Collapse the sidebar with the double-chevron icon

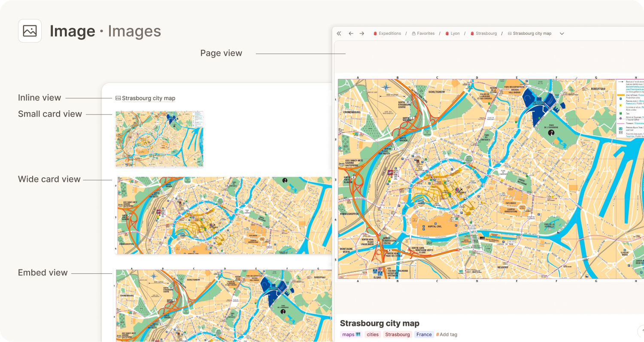[339, 33]
